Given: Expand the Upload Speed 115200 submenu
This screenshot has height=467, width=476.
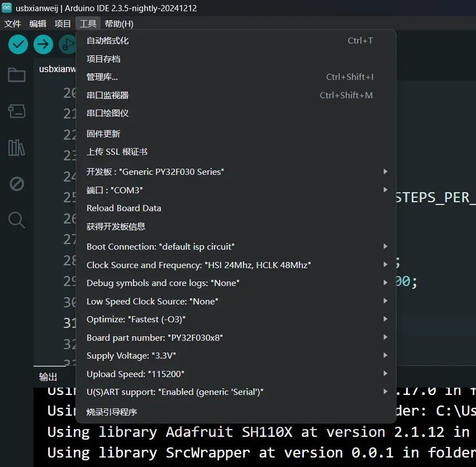Looking at the screenshot, I should 236,374.
